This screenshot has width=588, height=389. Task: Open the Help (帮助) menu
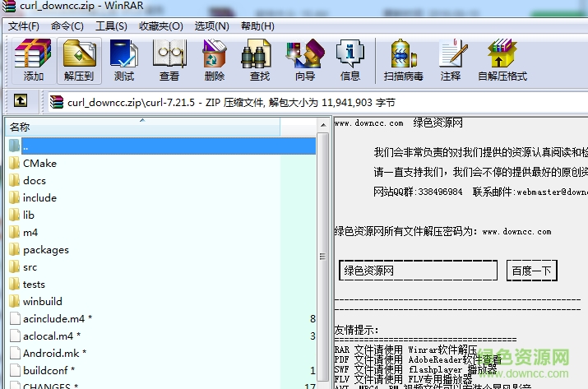(x=257, y=26)
